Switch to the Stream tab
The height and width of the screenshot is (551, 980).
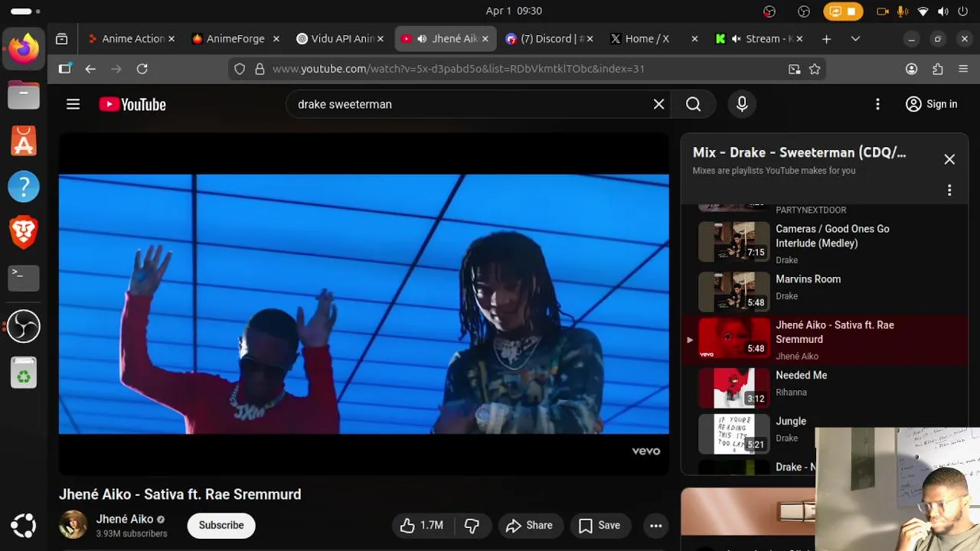[758, 39]
